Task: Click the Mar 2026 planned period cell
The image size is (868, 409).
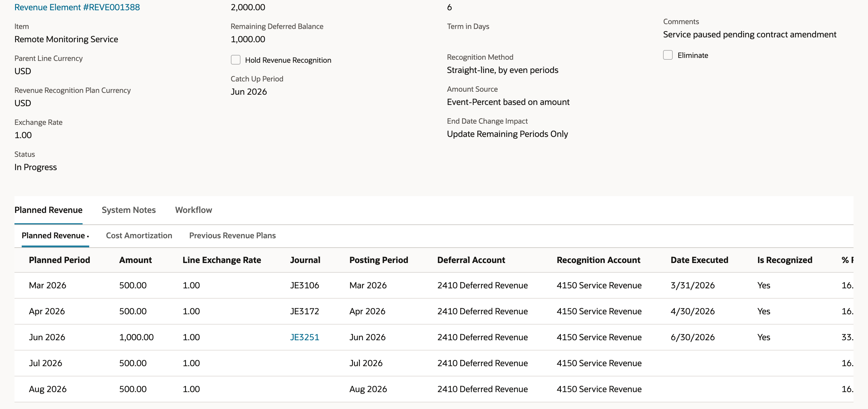Action: click(48, 285)
